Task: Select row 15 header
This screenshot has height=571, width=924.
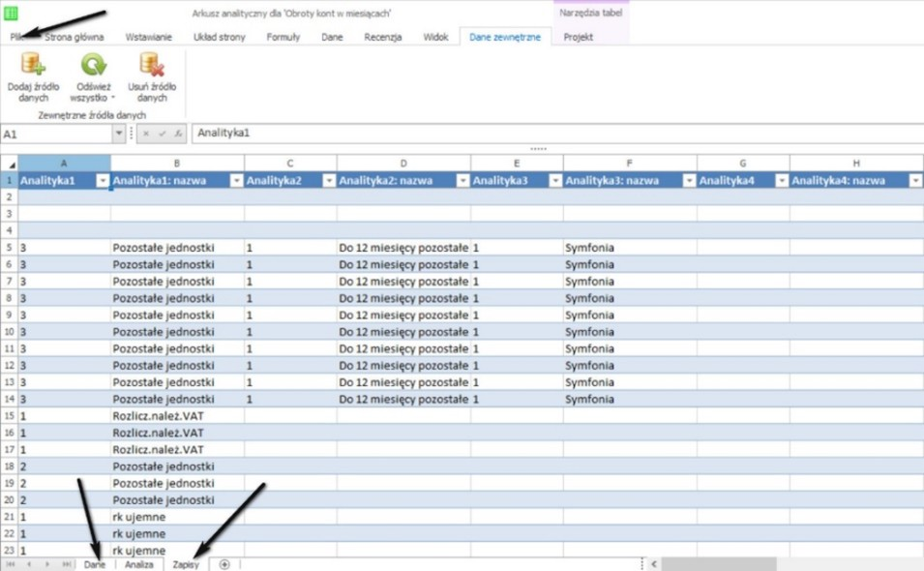Action: [x=9, y=415]
